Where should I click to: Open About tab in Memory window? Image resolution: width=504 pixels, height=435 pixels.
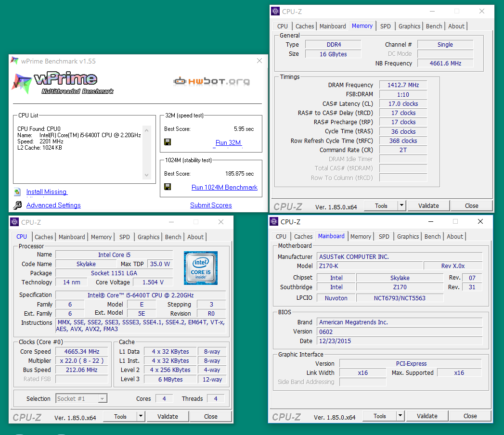point(456,26)
